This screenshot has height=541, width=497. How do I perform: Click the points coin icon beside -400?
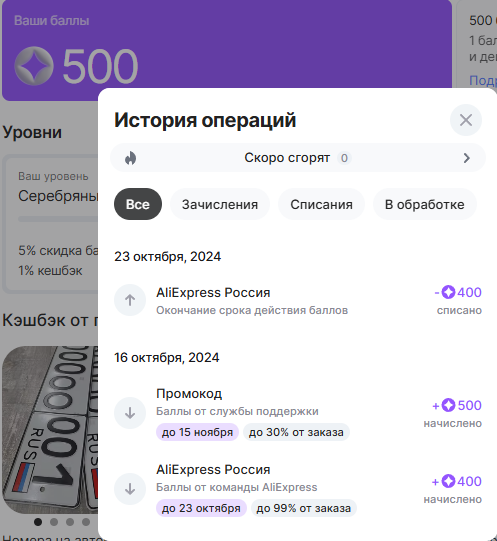448,292
